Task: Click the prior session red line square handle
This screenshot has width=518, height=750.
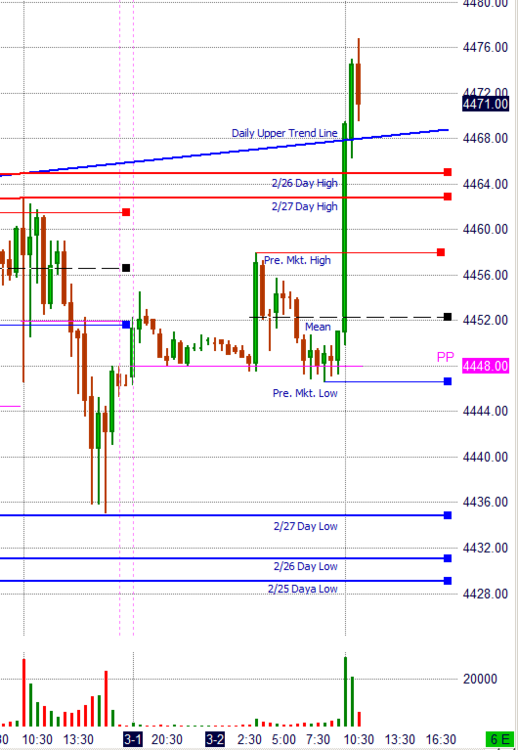Action: [x=126, y=212]
